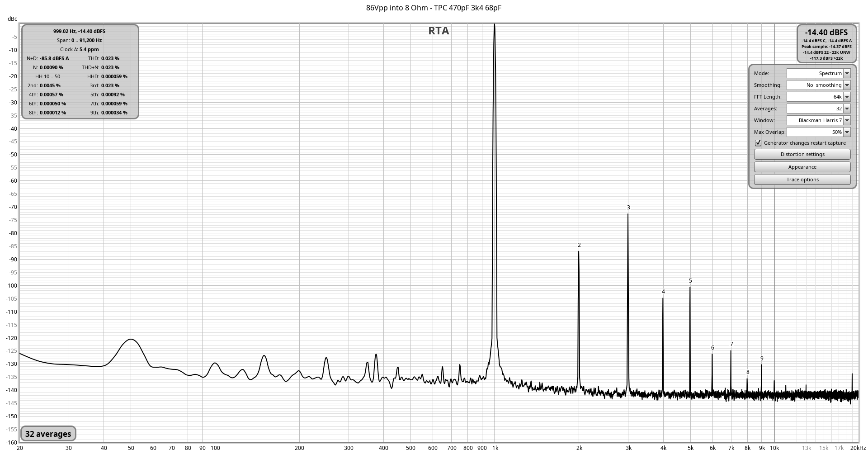This screenshot has width=868, height=454.
Task: Click the 32 averages indicator
Action: (x=48, y=434)
